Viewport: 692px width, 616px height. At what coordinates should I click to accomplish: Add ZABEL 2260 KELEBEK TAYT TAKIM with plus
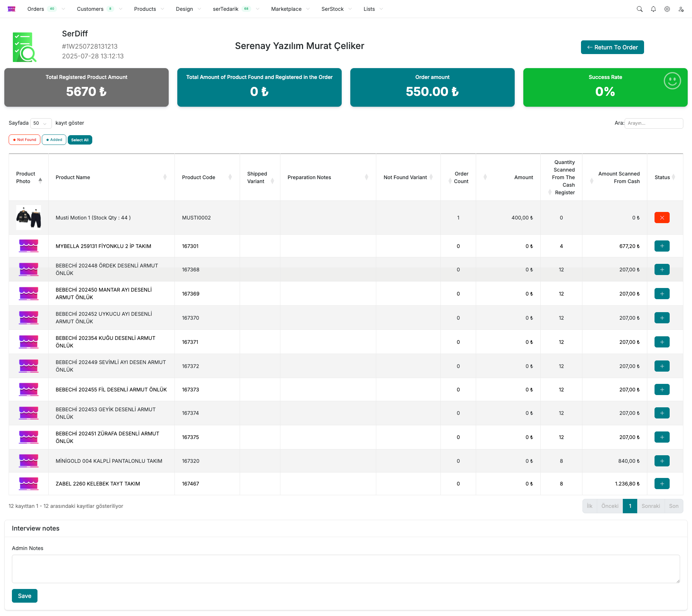click(x=662, y=484)
